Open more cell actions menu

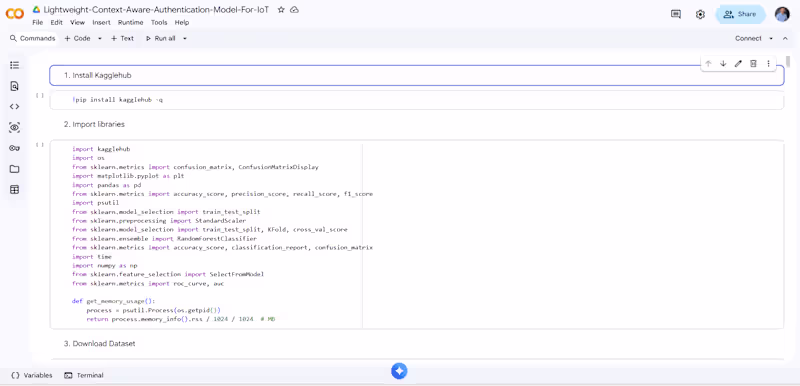click(x=768, y=64)
